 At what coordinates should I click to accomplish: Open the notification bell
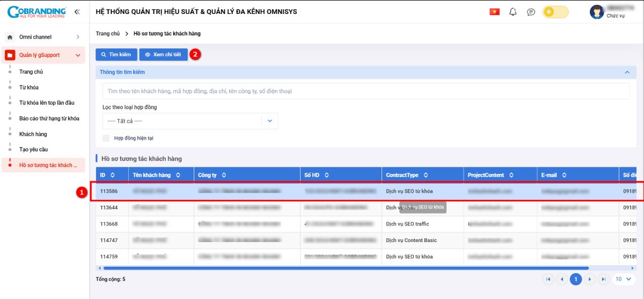click(513, 12)
